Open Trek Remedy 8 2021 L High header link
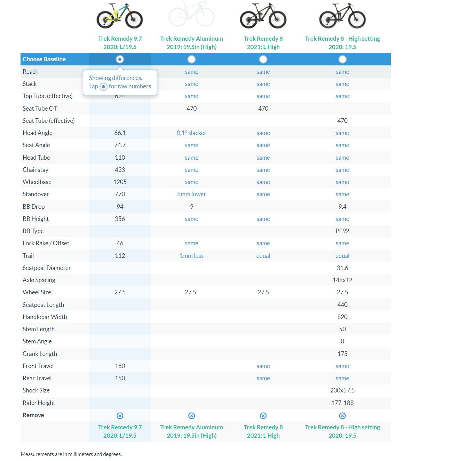This screenshot has width=476, height=461. click(263, 43)
